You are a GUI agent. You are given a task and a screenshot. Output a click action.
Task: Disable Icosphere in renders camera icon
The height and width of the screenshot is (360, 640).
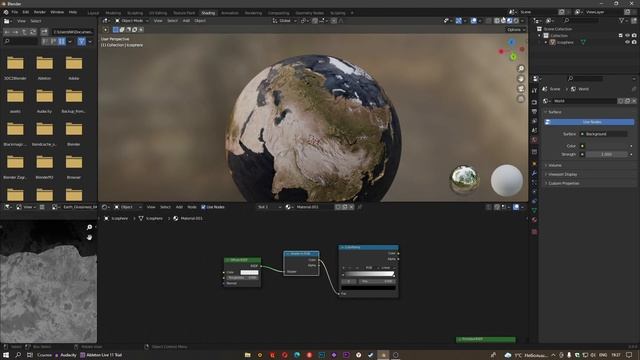coord(634,42)
